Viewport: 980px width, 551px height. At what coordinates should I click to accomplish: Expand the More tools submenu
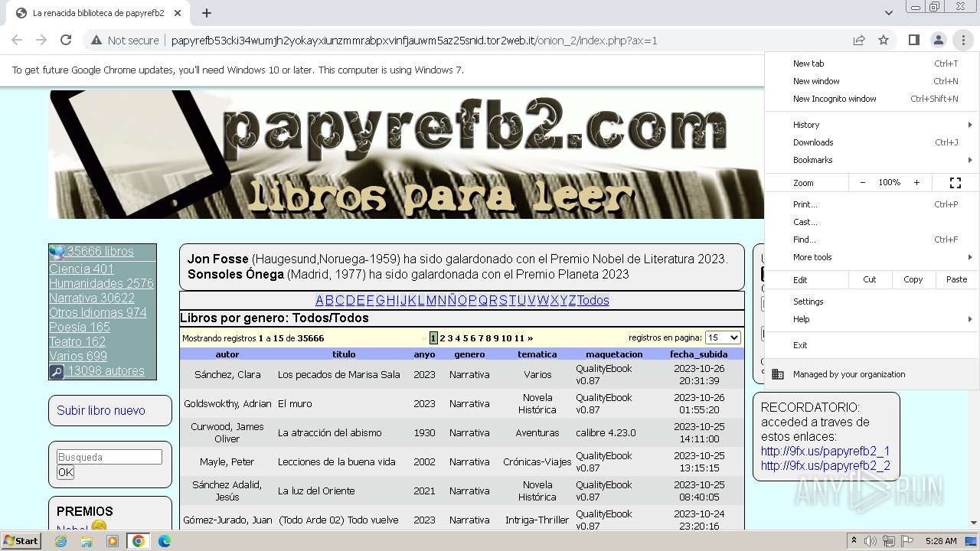(x=872, y=257)
